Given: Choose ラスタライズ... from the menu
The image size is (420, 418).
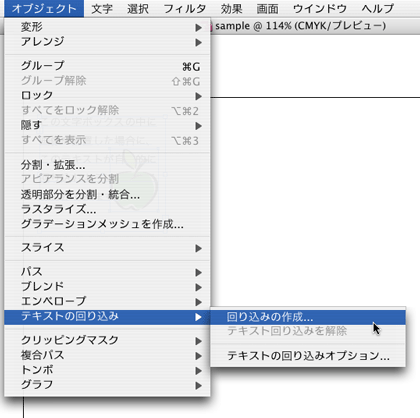Looking at the screenshot, I should click(107, 209).
